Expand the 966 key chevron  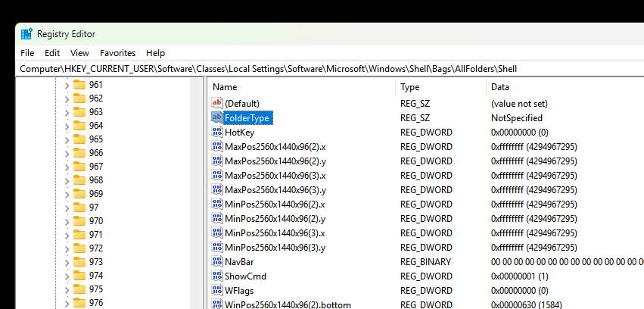[x=67, y=153]
